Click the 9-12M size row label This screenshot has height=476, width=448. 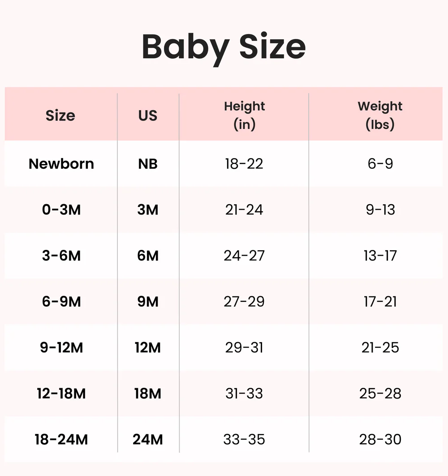pyautogui.click(x=61, y=347)
